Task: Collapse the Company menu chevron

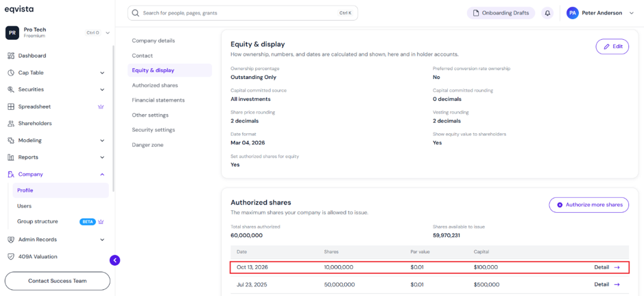Action: tap(102, 174)
